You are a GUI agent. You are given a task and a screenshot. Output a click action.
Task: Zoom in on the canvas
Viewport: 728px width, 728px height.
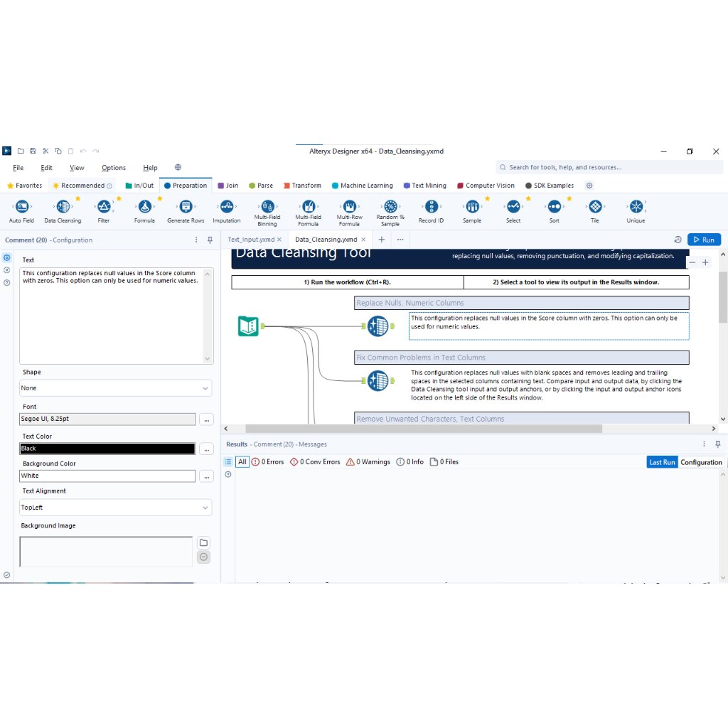tap(705, 262)
